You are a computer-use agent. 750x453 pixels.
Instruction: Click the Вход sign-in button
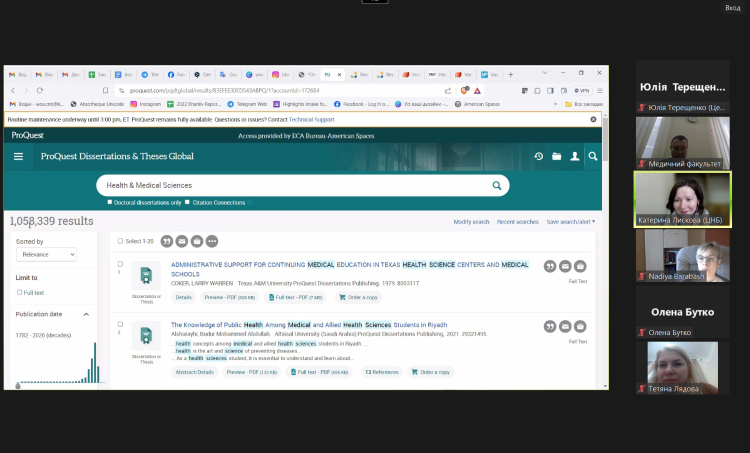click(733, 8)
